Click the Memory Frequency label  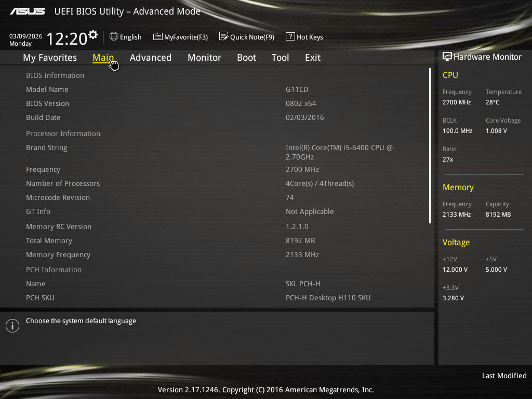pos(58,255)
